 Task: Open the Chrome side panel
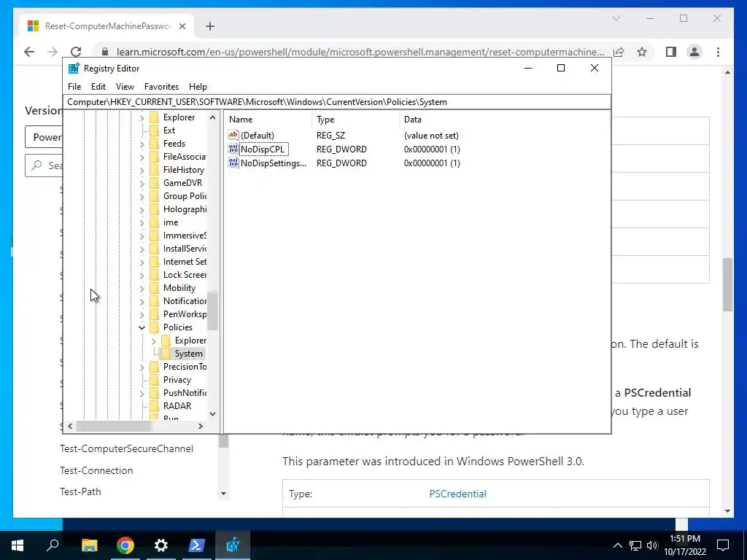pos(671,52)
